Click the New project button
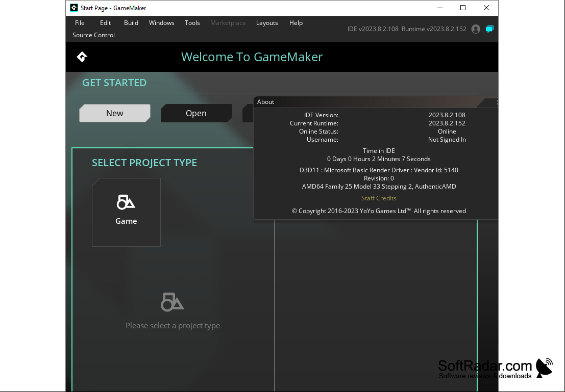 pos(115,113)
